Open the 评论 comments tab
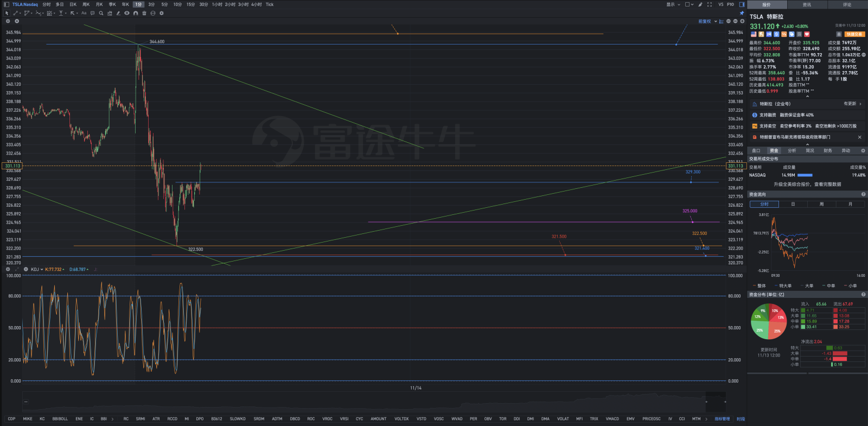 [847, 4]
